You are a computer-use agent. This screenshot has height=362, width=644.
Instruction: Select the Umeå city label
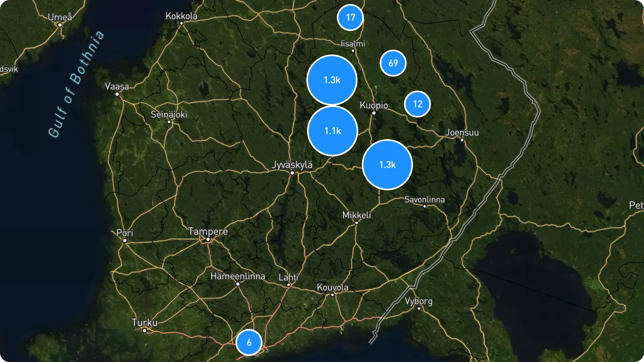[x=60, y=17]
